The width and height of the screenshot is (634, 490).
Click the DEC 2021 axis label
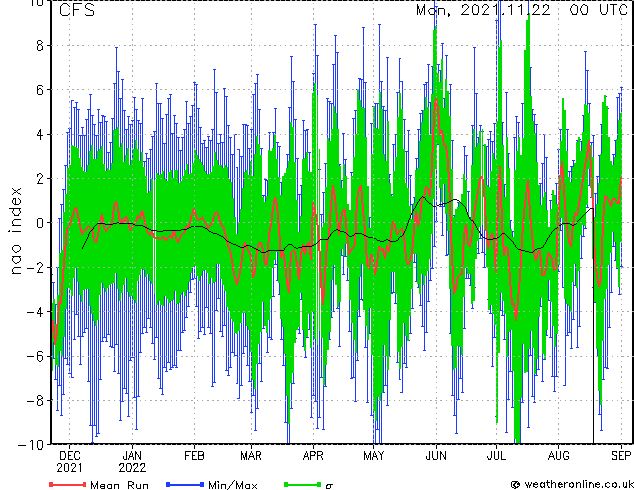tap(69, 462)
